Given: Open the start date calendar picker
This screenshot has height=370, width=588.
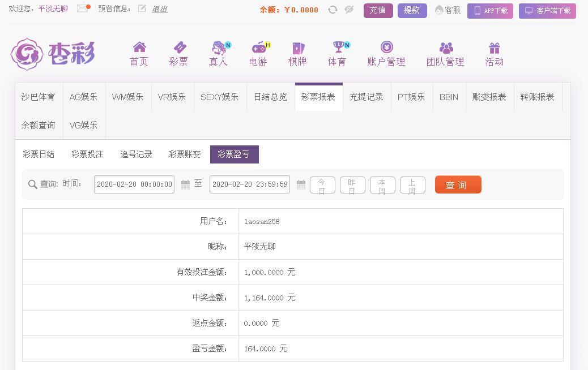Looking at the screenshot, I should 185,184.
